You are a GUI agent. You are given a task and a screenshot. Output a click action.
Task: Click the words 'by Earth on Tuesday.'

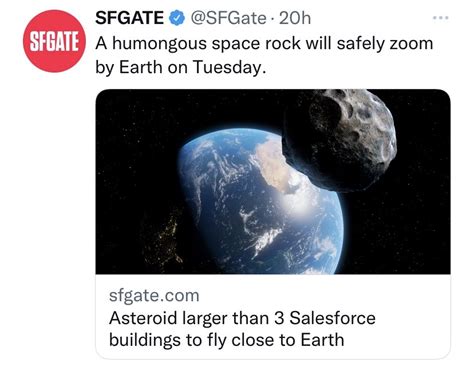(x=181, y=67)
